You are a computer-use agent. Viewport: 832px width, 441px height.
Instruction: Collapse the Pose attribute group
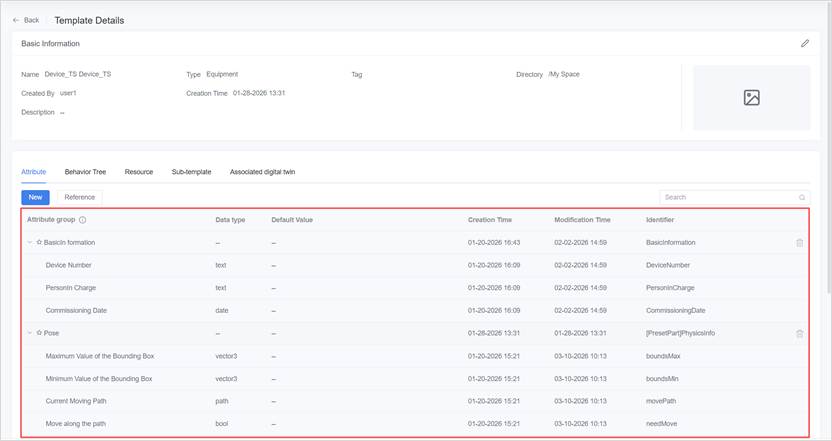[x=29, y=333]
